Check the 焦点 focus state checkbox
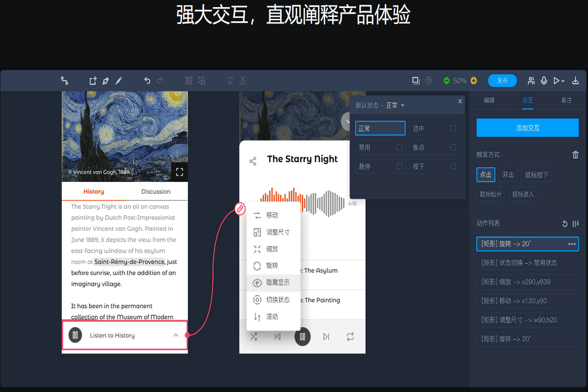Image resolution: width=588 pixels, height=392 pixels. pos(454,147)
